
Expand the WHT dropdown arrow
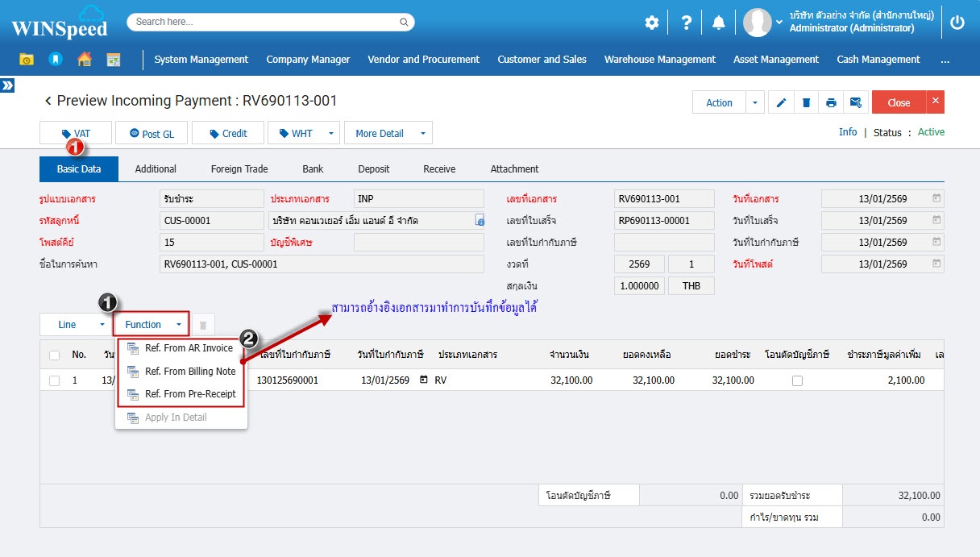pyautogui.click(x=330, y=133)
